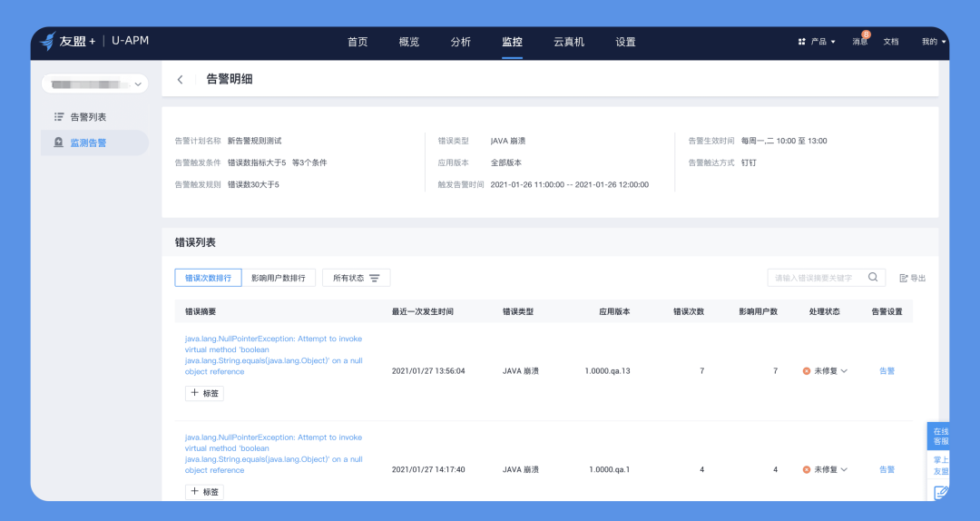980x521 pixels.
Task: Open the application selector dropdown in sidebar
Action: point(95,84)
